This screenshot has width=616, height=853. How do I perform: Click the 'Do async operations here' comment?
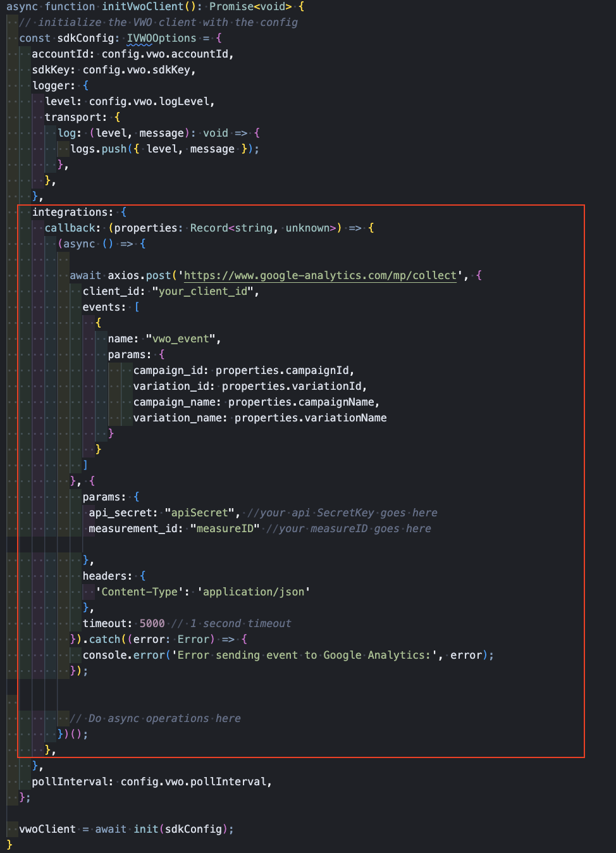click(155, 718)
